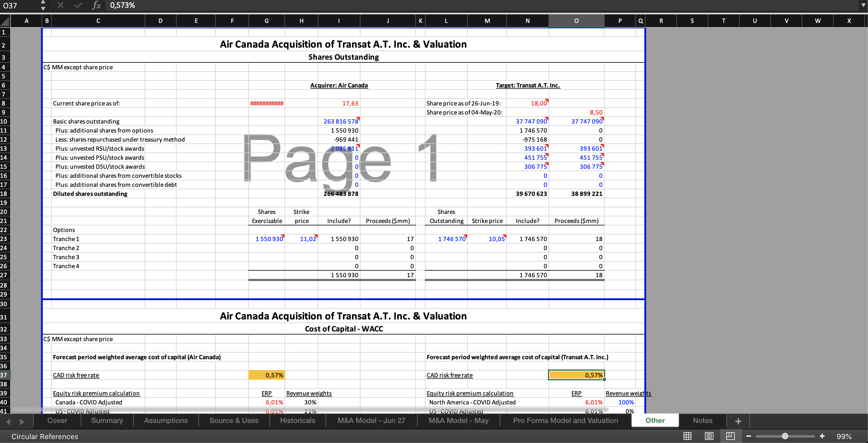Image resolution: width=868 pixels, height=443 pixels.
Task: Open the Summary sheet tab
Action: (x=107, y=420)
